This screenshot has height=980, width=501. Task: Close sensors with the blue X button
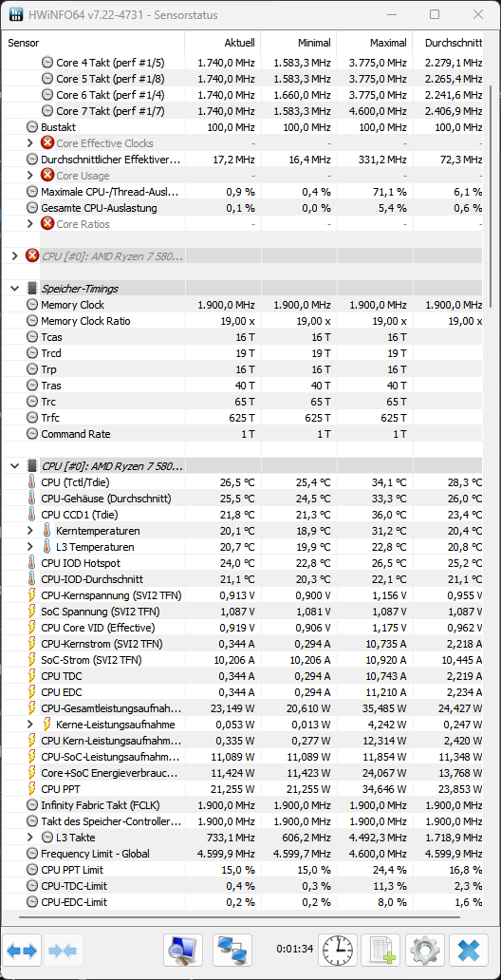(469, 952)
